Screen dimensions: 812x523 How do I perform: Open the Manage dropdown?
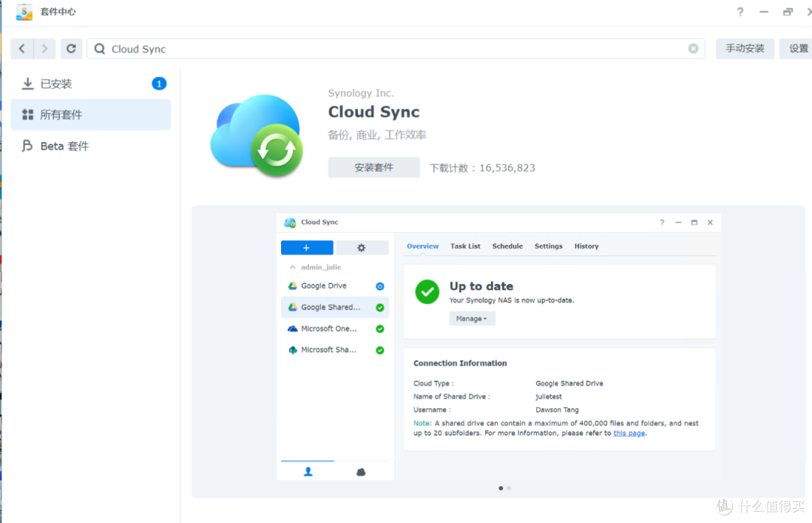coord(471,318)
